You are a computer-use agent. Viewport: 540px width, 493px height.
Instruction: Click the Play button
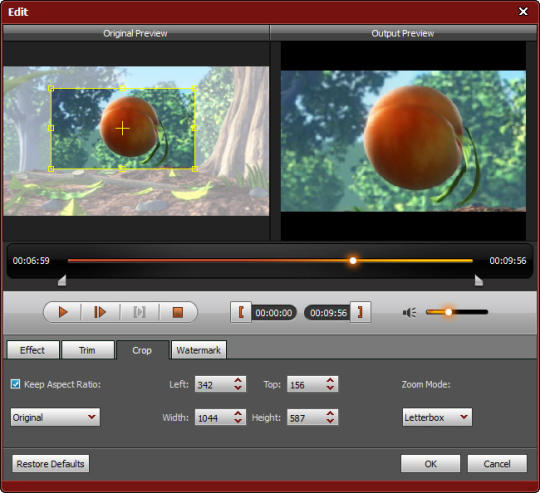[x=63, y=312]
